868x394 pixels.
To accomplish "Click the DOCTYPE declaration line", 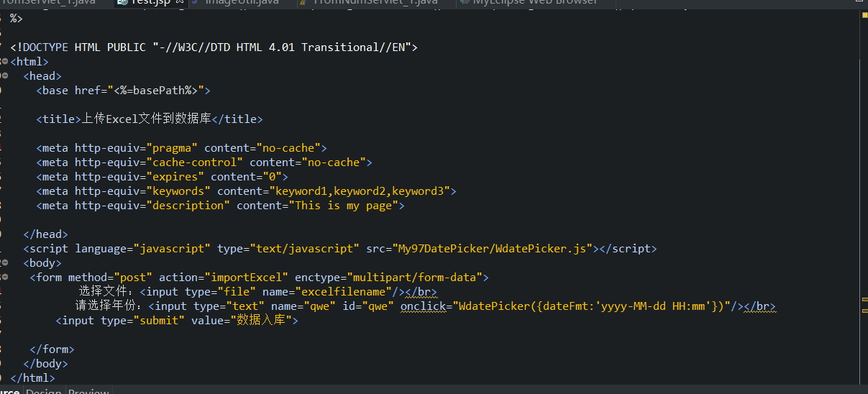I will click(x=214, y=47).
